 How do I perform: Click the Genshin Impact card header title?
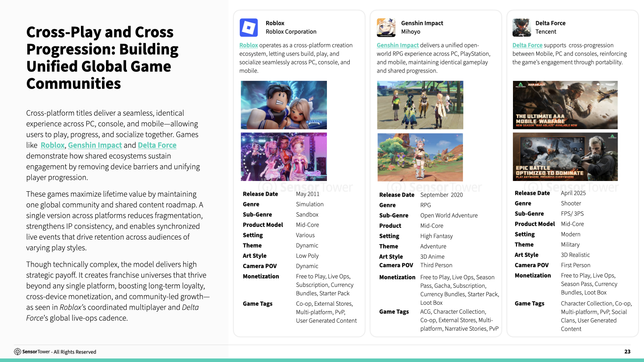422,23
